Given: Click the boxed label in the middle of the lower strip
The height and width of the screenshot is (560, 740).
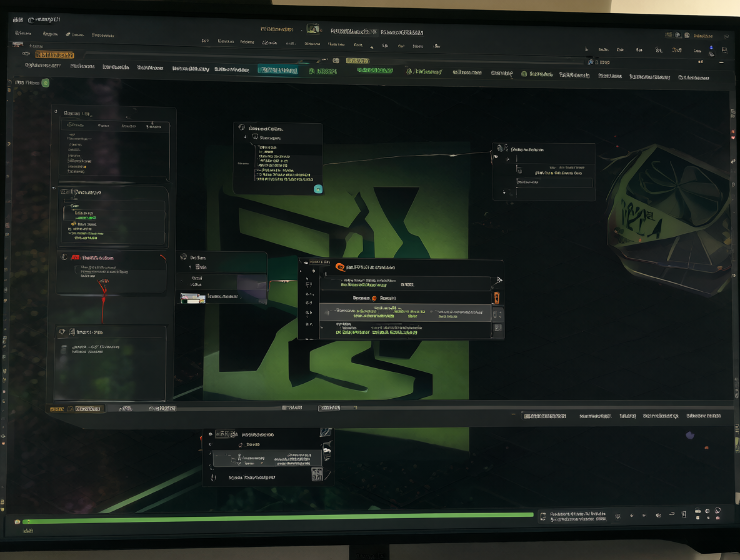Looking at the screenshot, I should pos(329,407).
